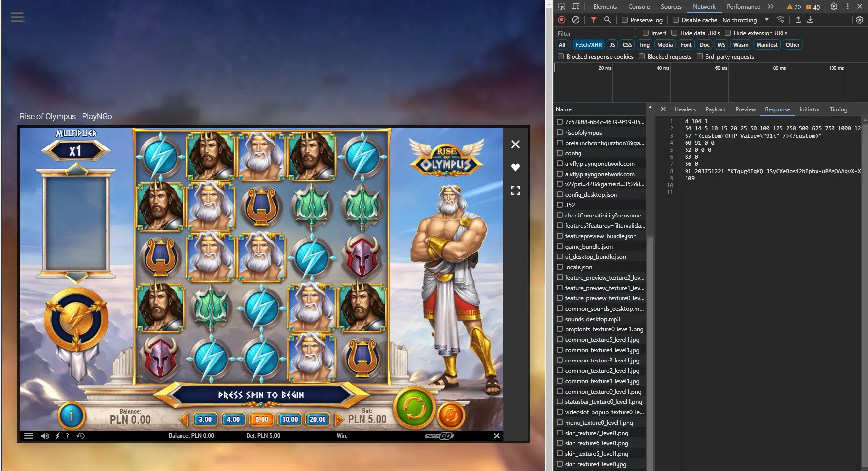This screenshot has width=868, height=471.
Task: Filter requests by Img type
Action: tap(645, 45)
